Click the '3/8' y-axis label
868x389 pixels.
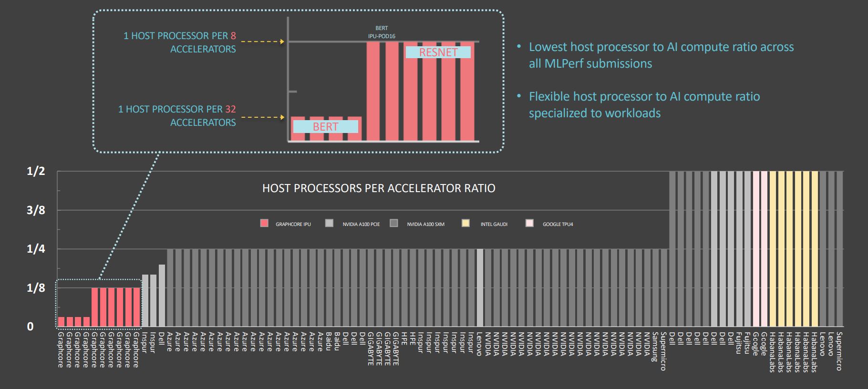(x=36, y=210)
